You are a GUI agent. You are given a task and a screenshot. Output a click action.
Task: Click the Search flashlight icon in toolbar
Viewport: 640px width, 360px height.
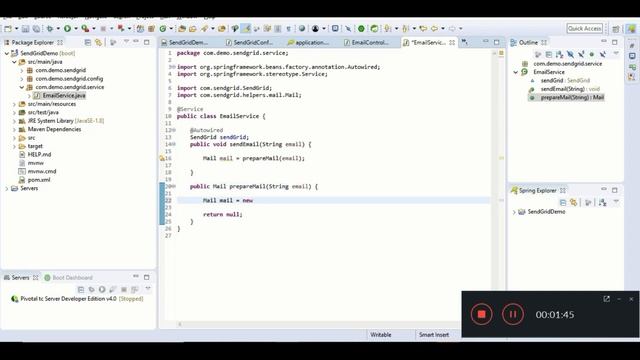[x=204, y=28]
